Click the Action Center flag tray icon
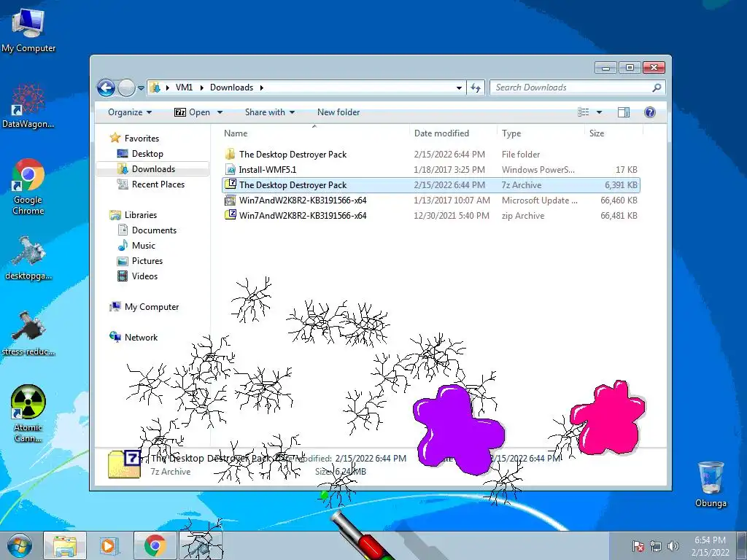Screen dimensions: 747x560 pos(638,546)
